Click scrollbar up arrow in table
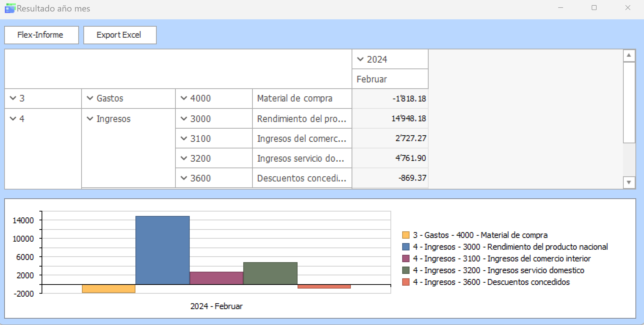Viewport: 644px width, 325px height. (629, 56)
